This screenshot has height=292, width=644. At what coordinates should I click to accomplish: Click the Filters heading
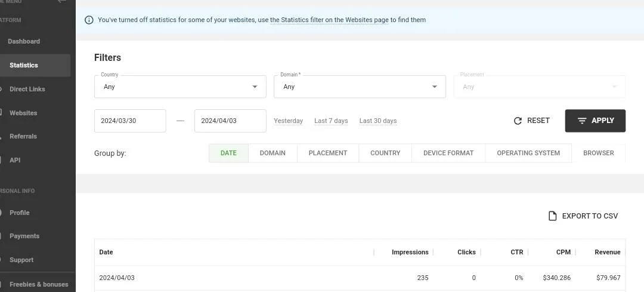[x=107, y=57]
